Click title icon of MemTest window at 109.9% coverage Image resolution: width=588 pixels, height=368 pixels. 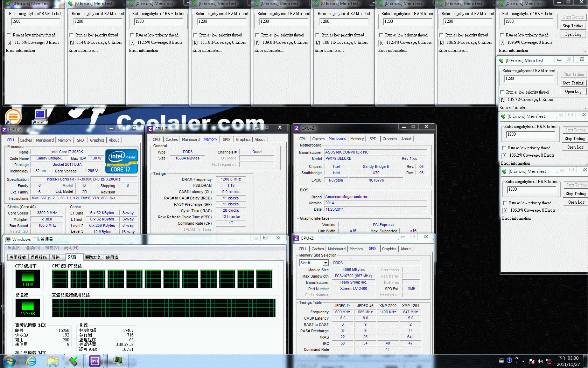(x=500, y=4)
